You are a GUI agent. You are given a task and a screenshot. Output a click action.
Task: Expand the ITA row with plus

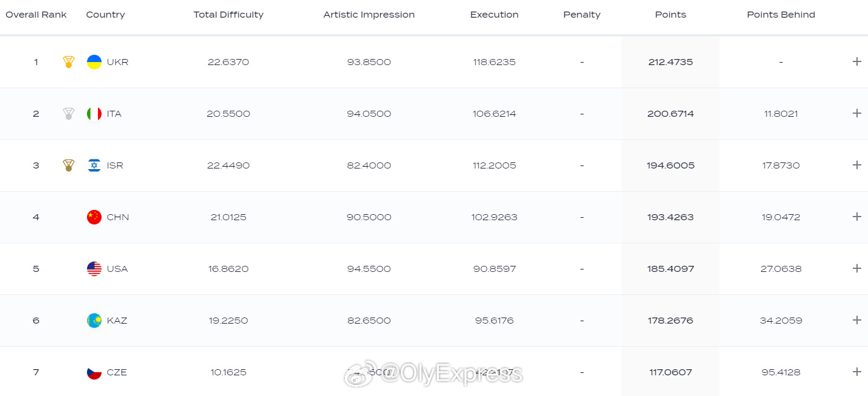point(856,113)
